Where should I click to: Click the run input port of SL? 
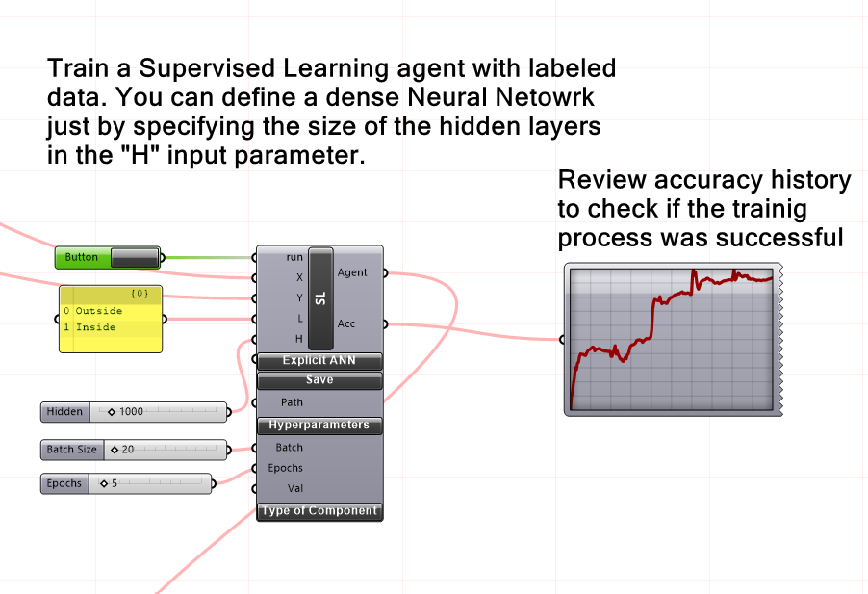coord(253,256)
